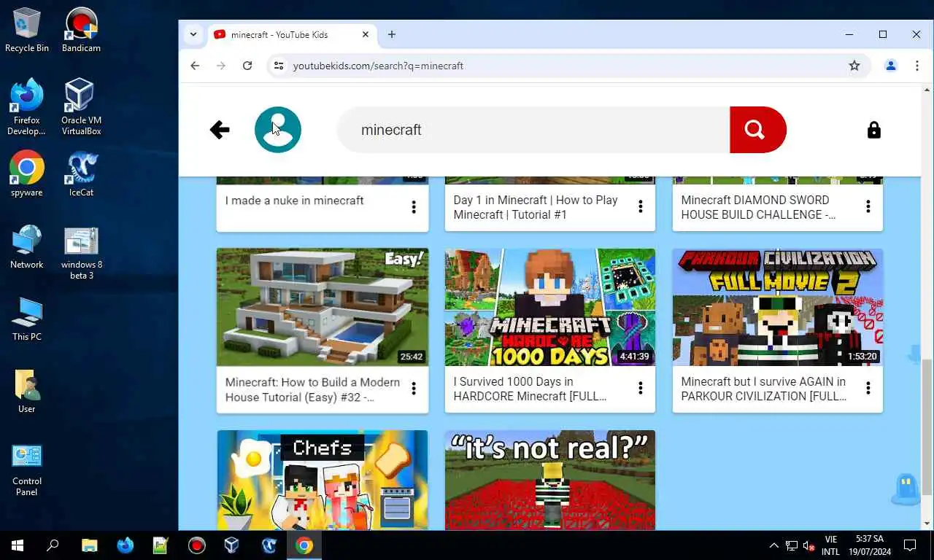Click title "I made a nuke in minecraft"
The image size is (934, 560).
(294, 201)
